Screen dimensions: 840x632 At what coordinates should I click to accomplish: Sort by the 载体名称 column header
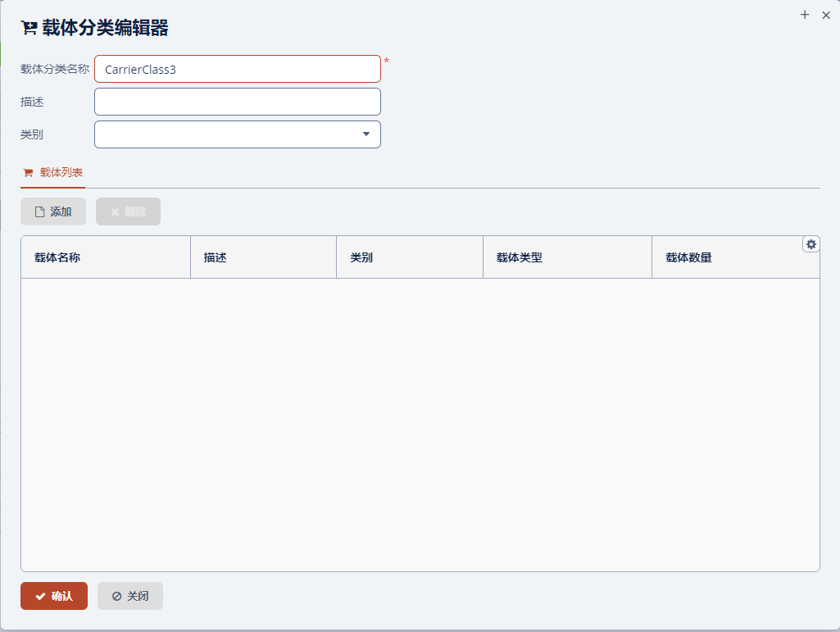click(x=57, y=257)
